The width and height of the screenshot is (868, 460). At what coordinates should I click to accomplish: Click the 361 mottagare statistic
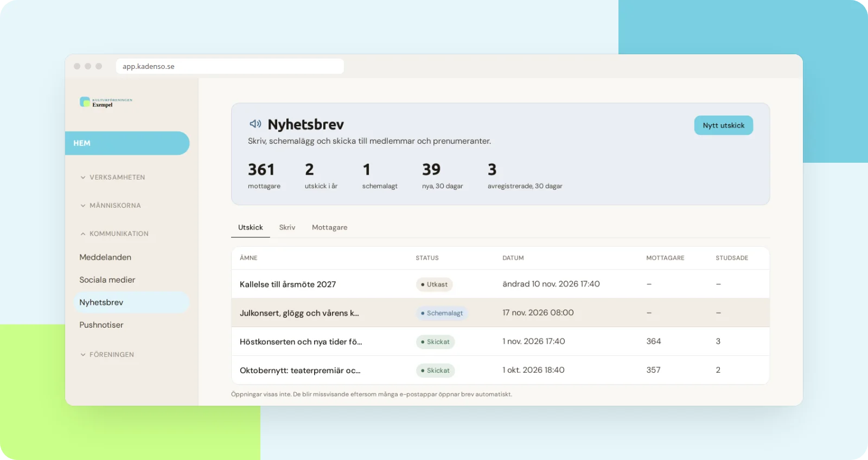click(x=264, y=176)
